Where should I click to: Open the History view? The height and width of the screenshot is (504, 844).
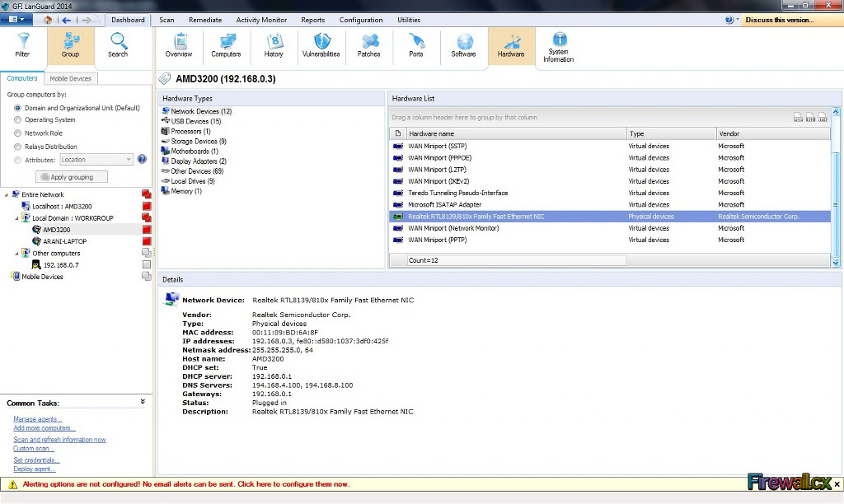pos(274,45)
